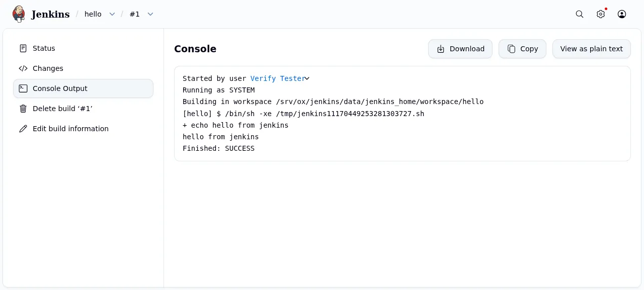Go to the Status sidebar item

click(84, 48)
